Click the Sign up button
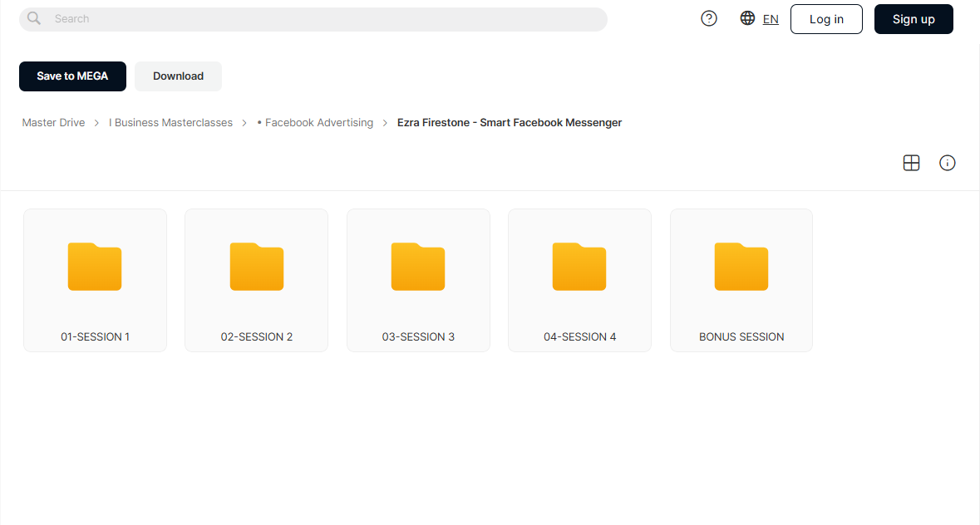Image resolution: width=980 pixels, height=525 pixels. pyautogui.click(x=914, y=19)
